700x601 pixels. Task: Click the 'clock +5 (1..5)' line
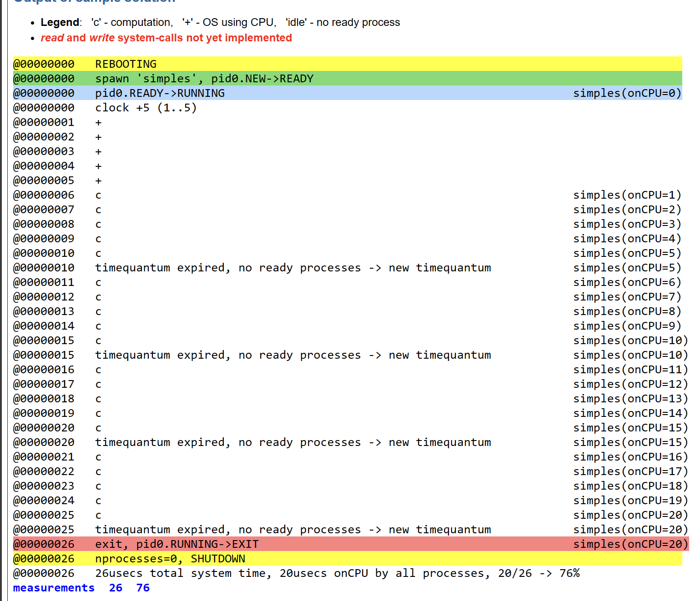(146, 108)
